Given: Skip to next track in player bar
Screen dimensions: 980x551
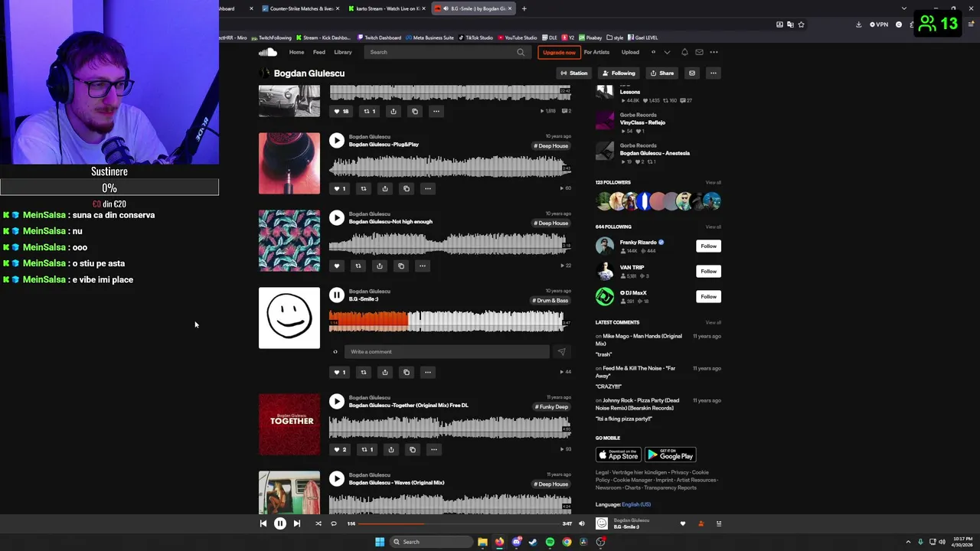Looking at the screenshot, I should [x=297, y=523].
